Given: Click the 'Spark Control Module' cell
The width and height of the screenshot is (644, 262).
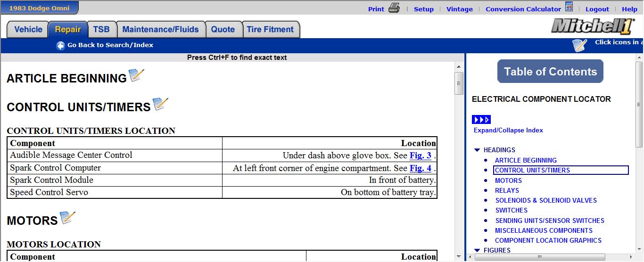Looking at the screenshot, I should [x=115, y=180].
